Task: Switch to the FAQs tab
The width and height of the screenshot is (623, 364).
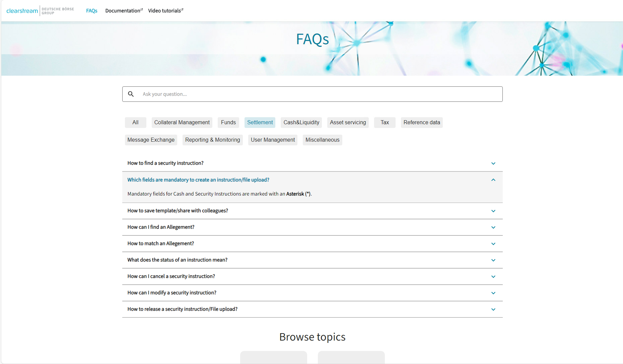Action: [91, 10]
